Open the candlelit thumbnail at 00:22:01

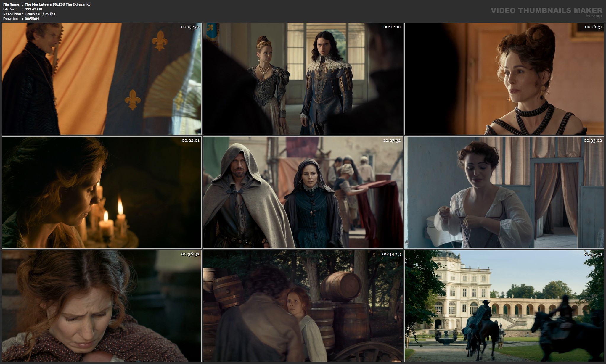click(102, 192)
